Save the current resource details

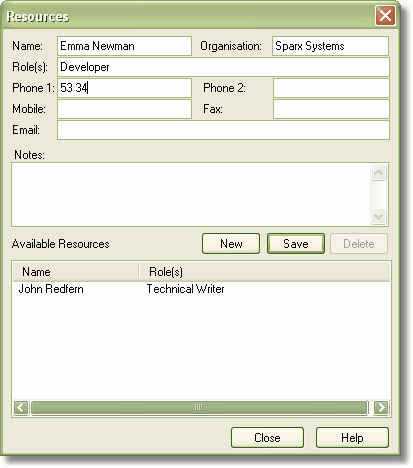[x=296, y=244]
